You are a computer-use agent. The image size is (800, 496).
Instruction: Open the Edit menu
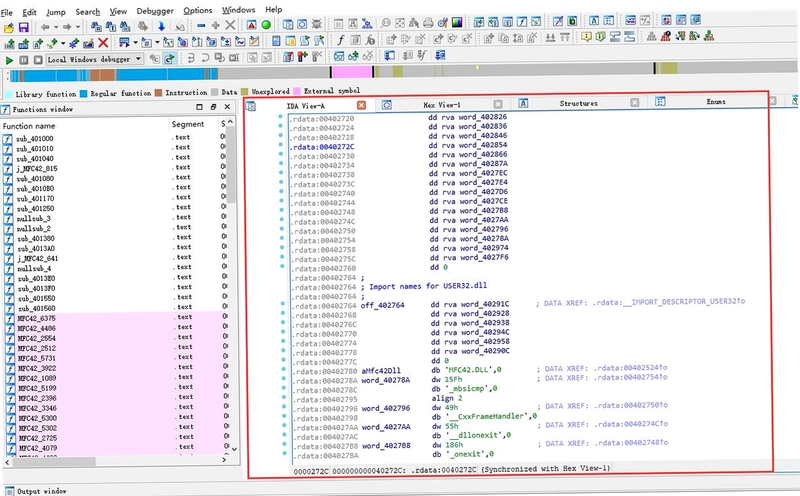click(29, 12)
